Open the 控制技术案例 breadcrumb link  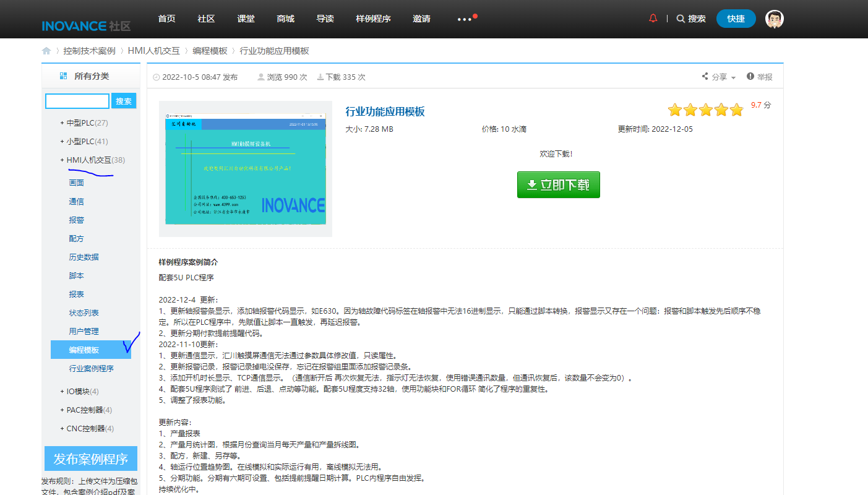point(89,51)
